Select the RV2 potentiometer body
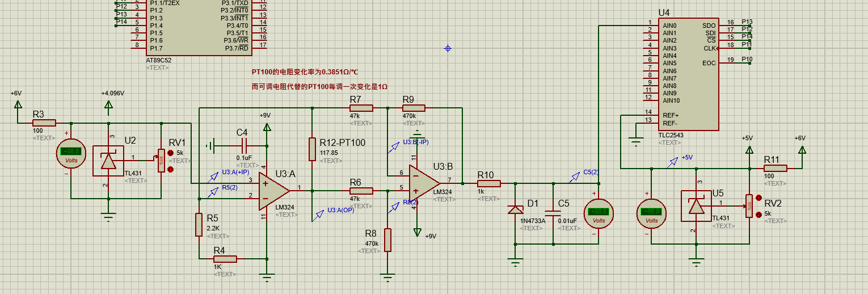The image size is (868, 294). click(749, 206)
